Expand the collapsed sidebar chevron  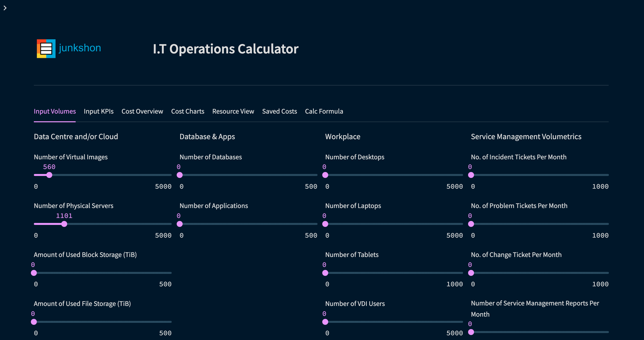point(5,8)
